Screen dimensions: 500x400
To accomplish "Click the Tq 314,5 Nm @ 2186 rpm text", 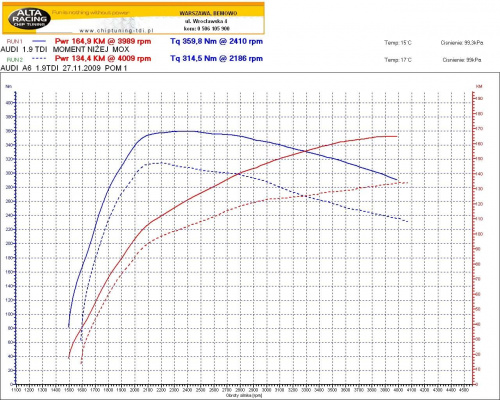I will pyautogui.click(x=217, y=59).
